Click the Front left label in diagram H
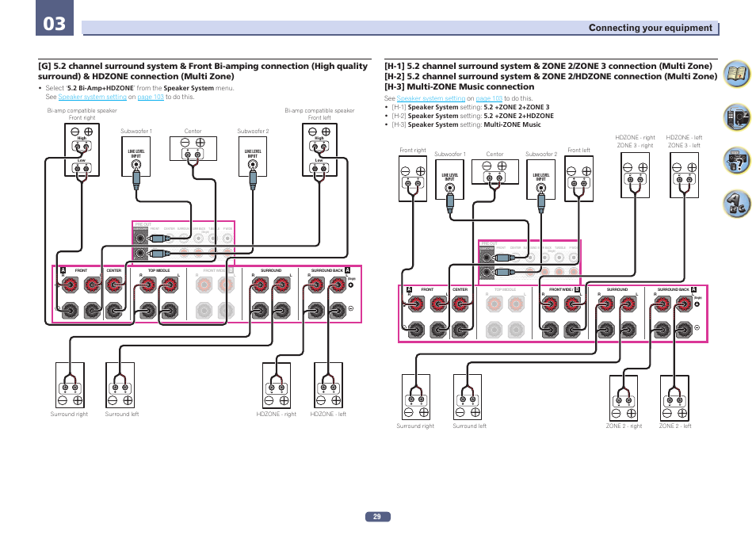The width and height of the screenshot is (756, 535). [x=579, y=151]
